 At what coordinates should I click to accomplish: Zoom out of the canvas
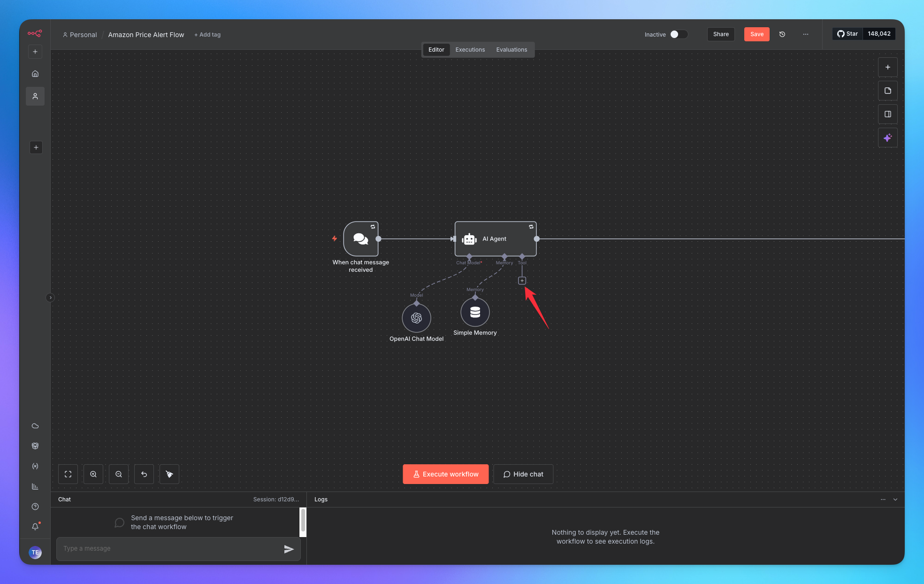(x=119, y=474)
